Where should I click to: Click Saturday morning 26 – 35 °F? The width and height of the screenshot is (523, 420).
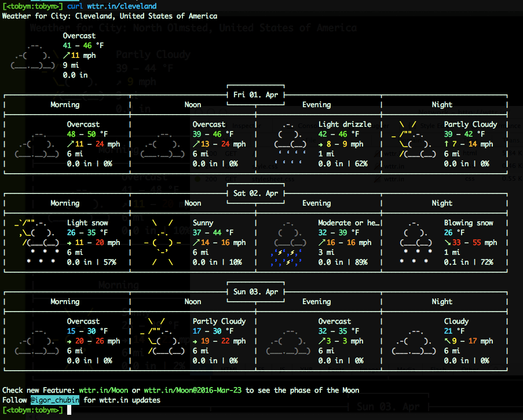87,232
